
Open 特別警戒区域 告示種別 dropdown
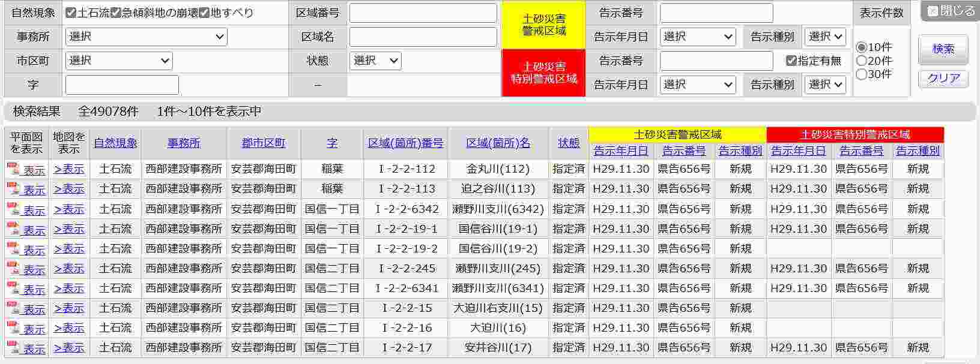coord(825,85)
